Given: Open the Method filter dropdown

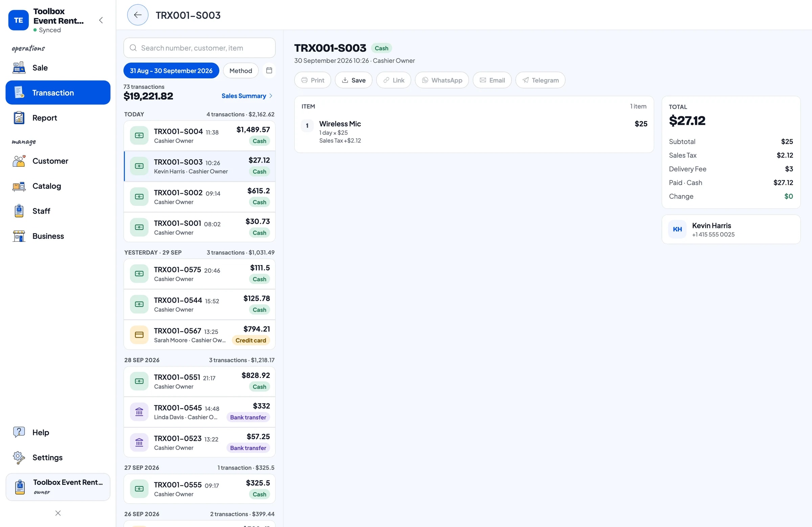Looking at the screenshot, I should pos(241,71).
